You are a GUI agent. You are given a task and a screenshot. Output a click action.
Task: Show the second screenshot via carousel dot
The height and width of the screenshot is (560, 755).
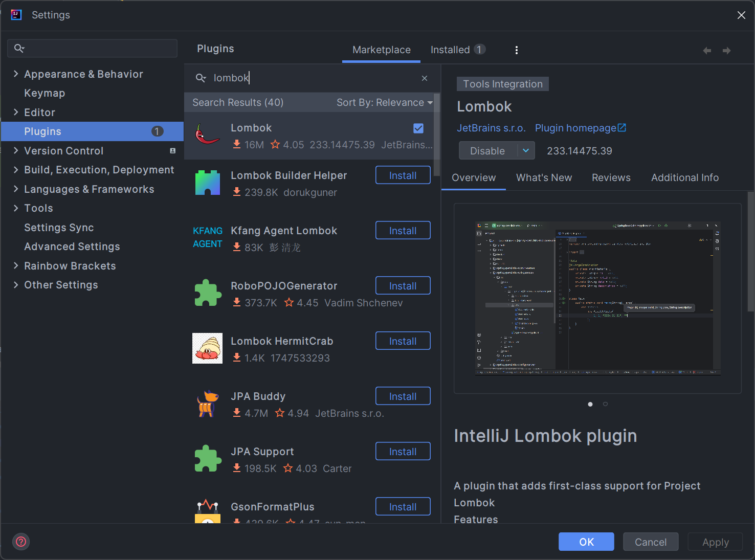[x=605, y=404]
